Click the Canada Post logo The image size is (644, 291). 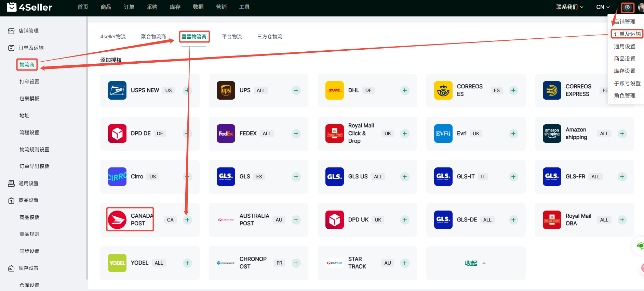click(x=117, y=220)
